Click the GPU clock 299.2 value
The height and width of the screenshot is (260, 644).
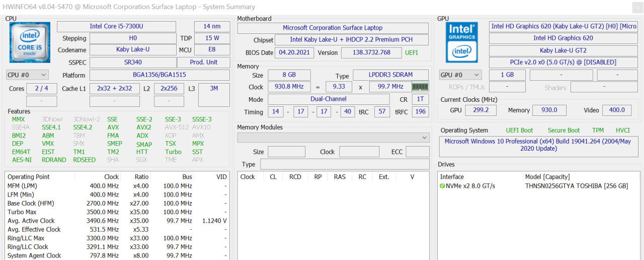[x=480, y=110]
